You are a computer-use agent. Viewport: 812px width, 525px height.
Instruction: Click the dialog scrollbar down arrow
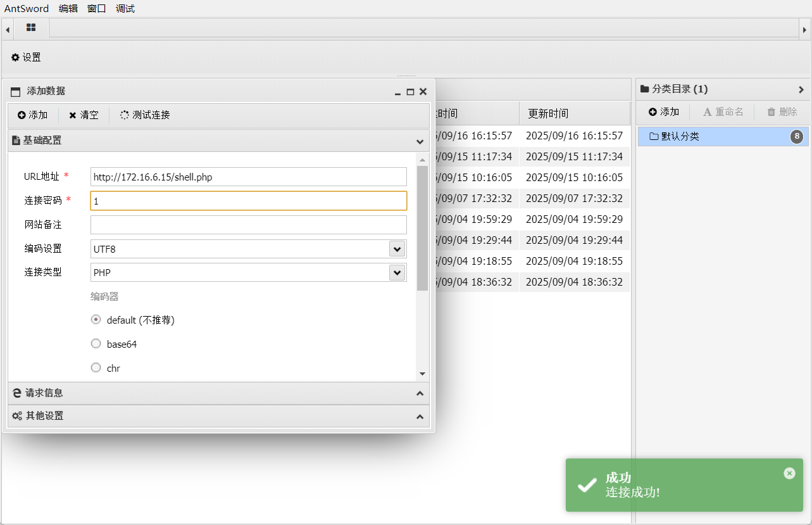tap(423, 374)
